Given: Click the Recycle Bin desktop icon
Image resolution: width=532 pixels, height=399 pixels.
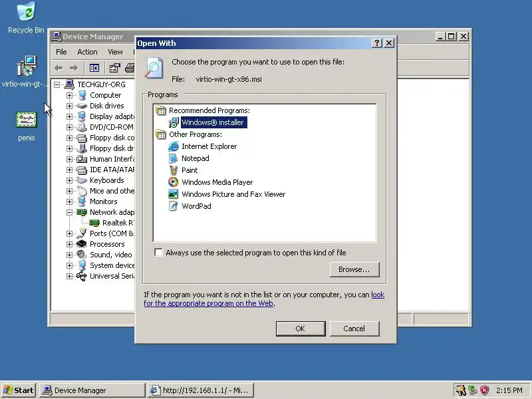Looking at the screenshot, I should pyautogui.click(x=26, y=11).
